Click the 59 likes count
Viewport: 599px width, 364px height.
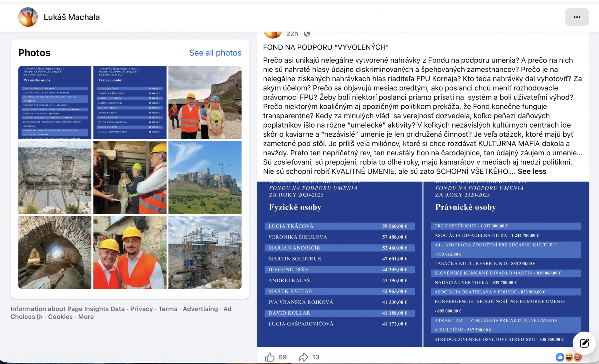[x=283, y=357]
